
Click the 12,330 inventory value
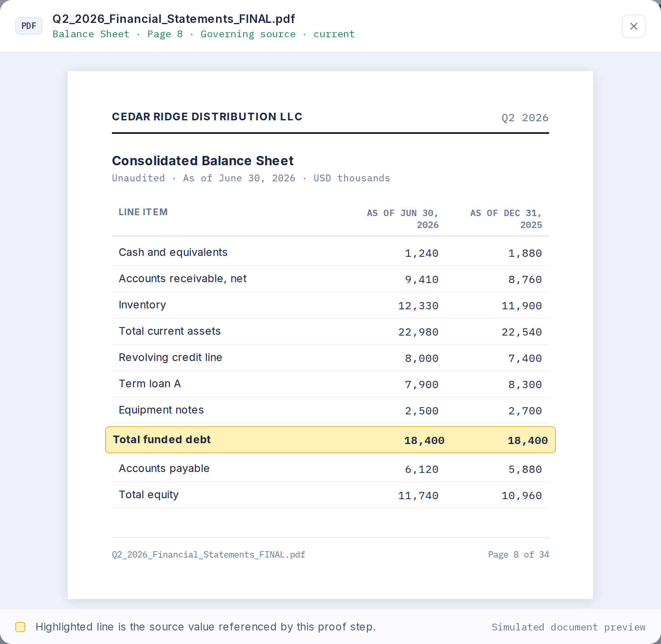[418, 306]
